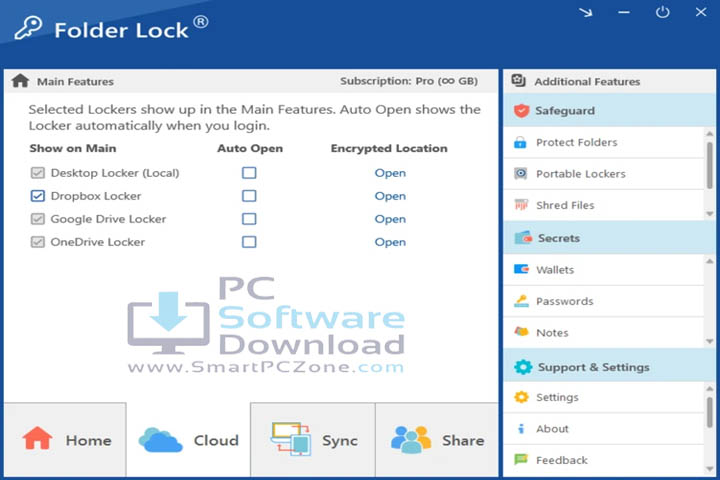The image size is (720, 480).
Task: Click the Feedback speech bubble icon
Action: click(521, 459)
